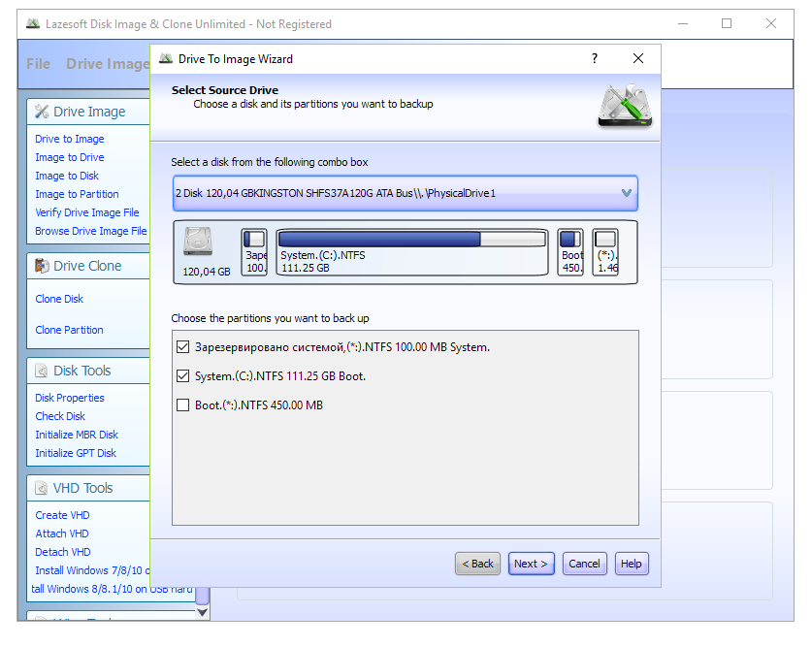Click the Disk Tools section header

[x=88, y=371]
